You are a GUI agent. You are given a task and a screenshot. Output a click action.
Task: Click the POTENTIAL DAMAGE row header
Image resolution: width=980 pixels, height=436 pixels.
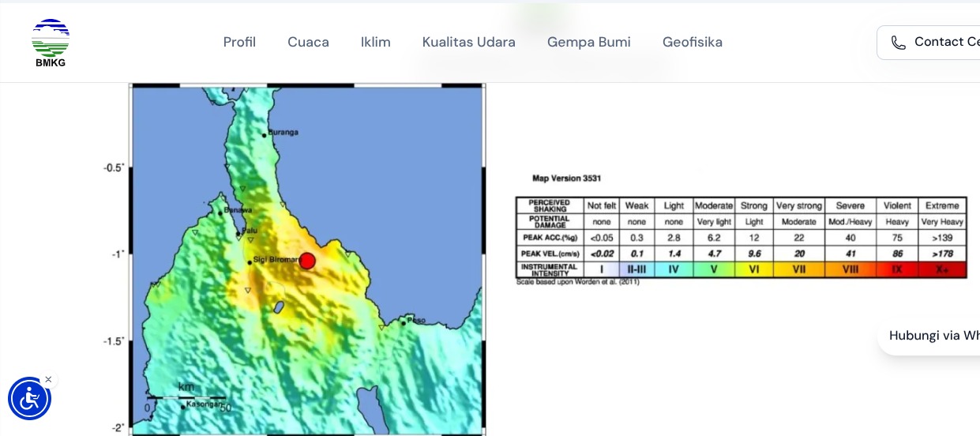[550, 222]
